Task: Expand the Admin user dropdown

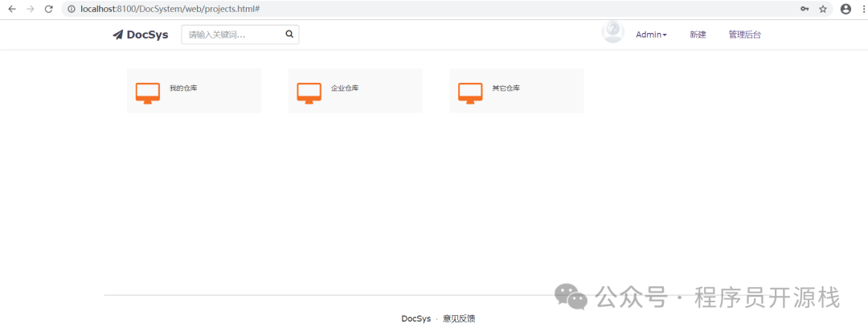Action: (x=651, y=35)
